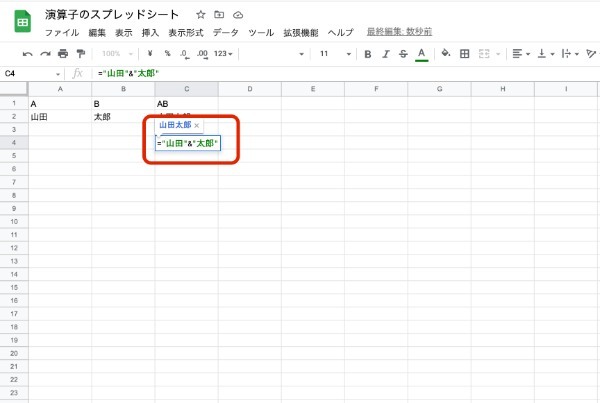Open the 表示 menu

[124, 33]
